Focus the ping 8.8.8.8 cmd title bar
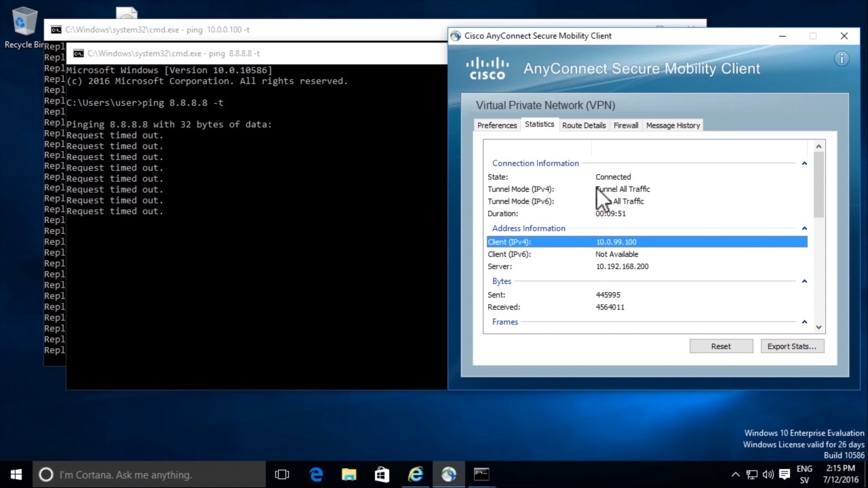868x488 pixels. [x=258, y=54]
